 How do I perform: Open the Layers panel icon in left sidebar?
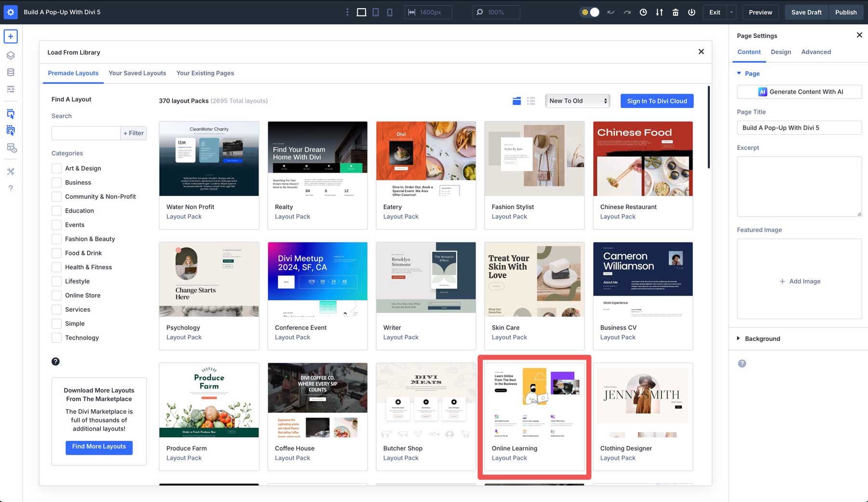pyautogui.click(x=11, y=55)
